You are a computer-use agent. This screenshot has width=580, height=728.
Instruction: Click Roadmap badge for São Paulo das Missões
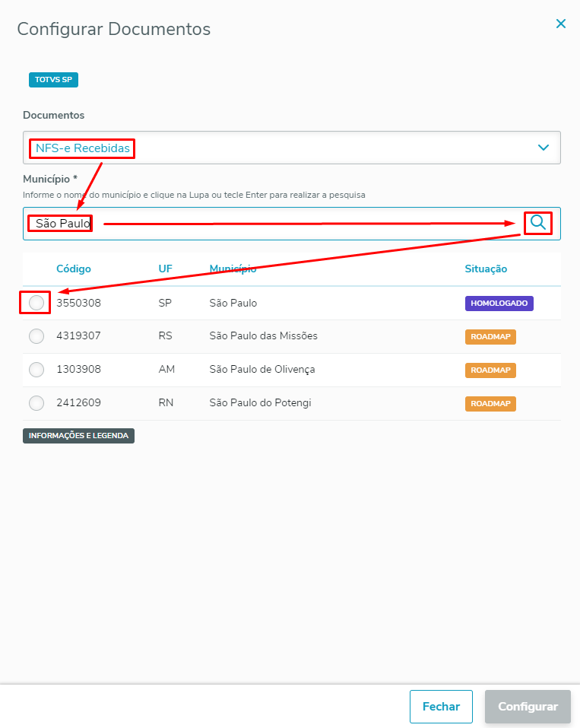[x=490, y=336]
